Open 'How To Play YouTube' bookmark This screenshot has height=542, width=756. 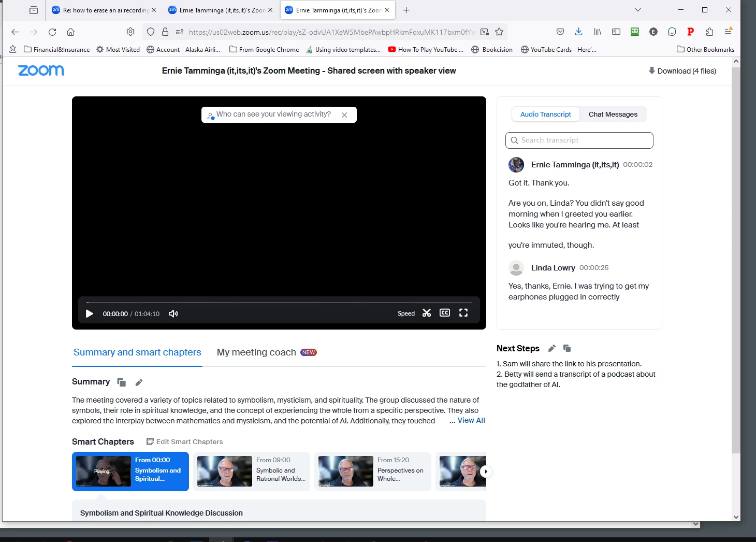(x=426, y=49)
